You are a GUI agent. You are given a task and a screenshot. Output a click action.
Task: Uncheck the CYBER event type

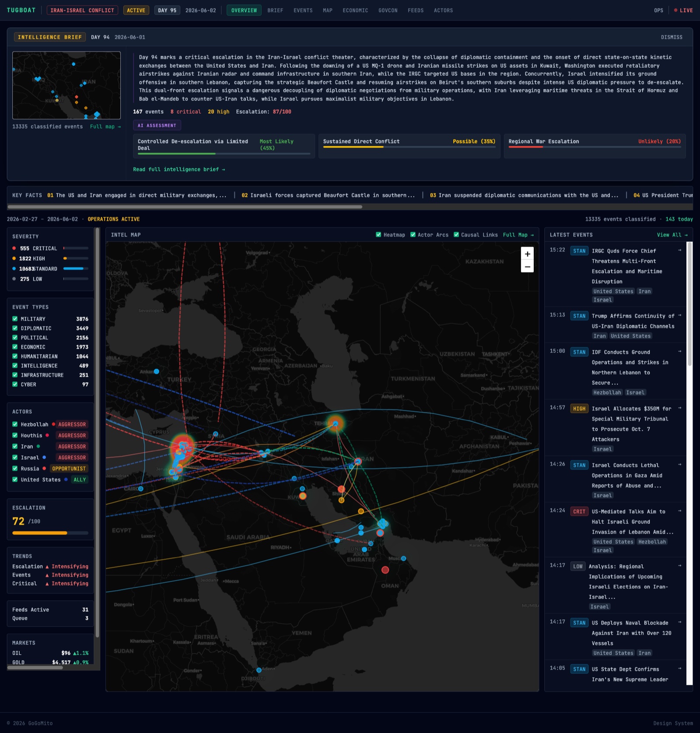point(15,384)
